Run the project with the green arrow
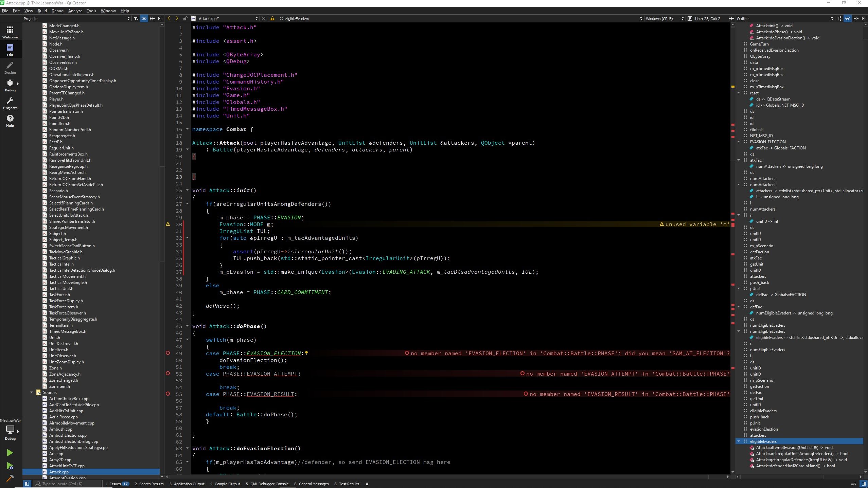The height and width of the screenshot is (488, 868). click(10, 452)
